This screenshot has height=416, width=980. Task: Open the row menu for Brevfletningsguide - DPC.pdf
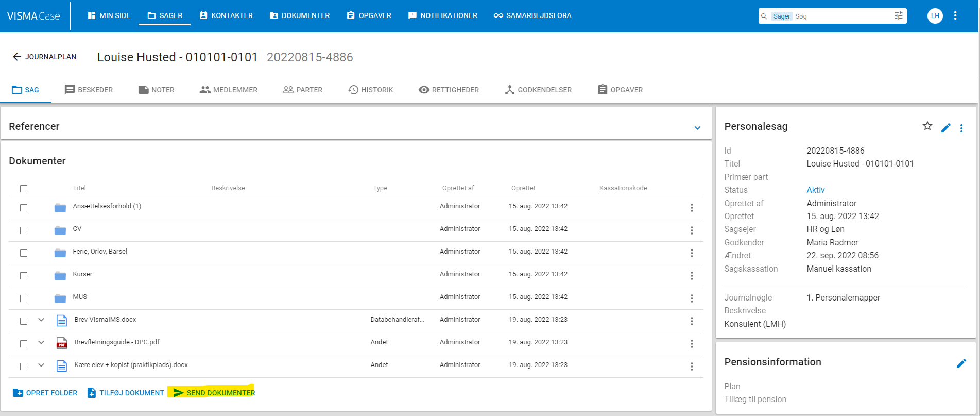(692, 344)
